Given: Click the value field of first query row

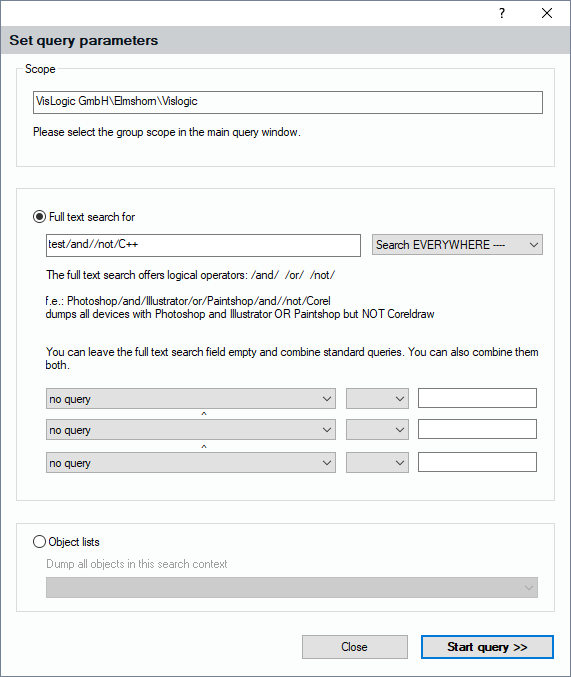Looking at the screenshot, I should 477,398.
